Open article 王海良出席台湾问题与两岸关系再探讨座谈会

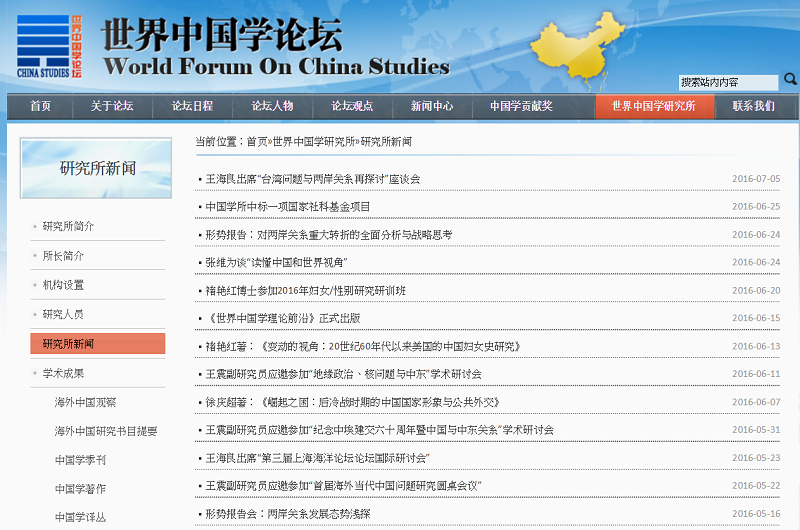click(x=313, y=179)
